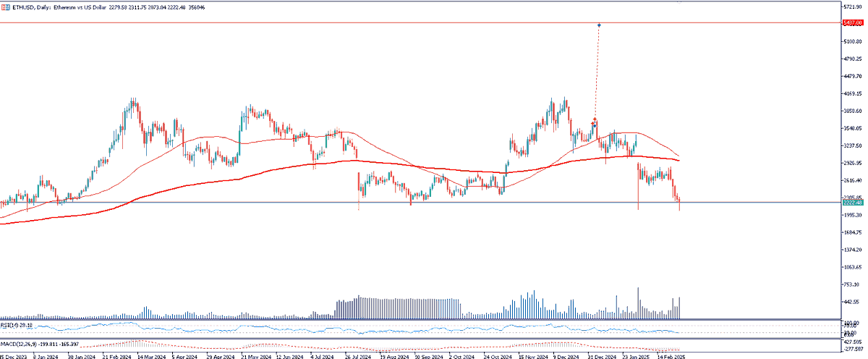Select the blue target marker atop dotted line
Image resolution: width=868 pixels, height=359 pixels.
(x=599, y=25)
